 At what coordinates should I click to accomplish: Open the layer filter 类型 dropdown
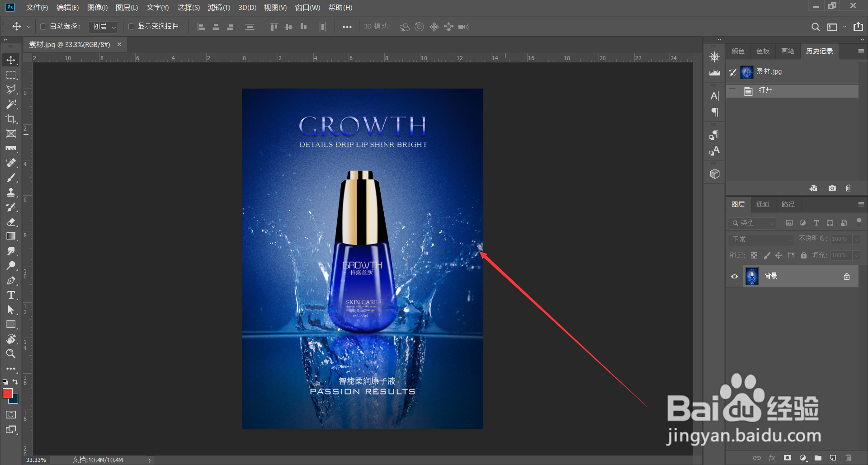[752, 223]
